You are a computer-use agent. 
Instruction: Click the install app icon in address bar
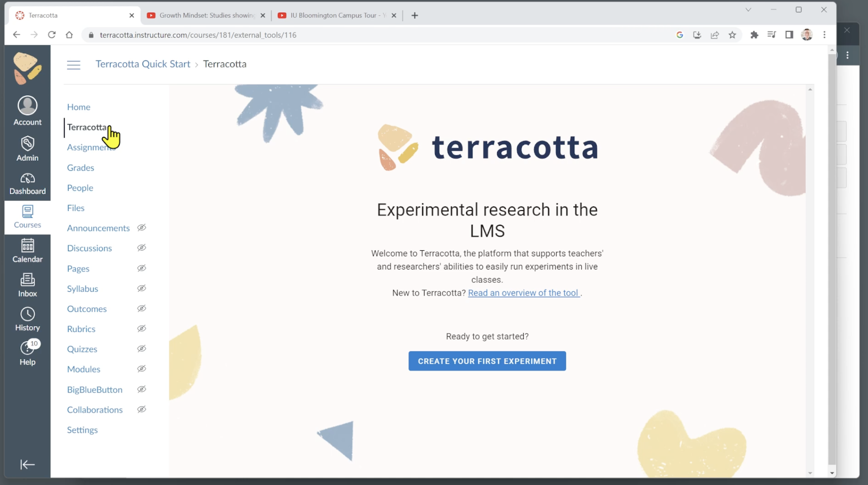(697, 35)
